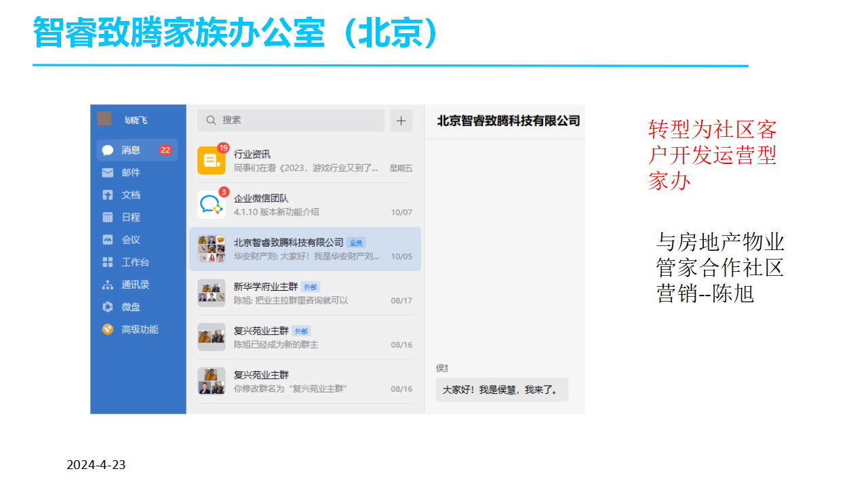The image size is (868, 488).
Task: Click the red 22 unread badge
Action: (165, 150)
